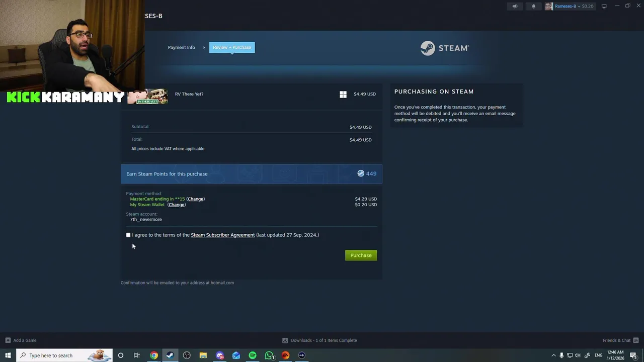The width and height of the screenshot is (644, 362).
Task: Click the microphone tray icon
Action: click(561, 355)
